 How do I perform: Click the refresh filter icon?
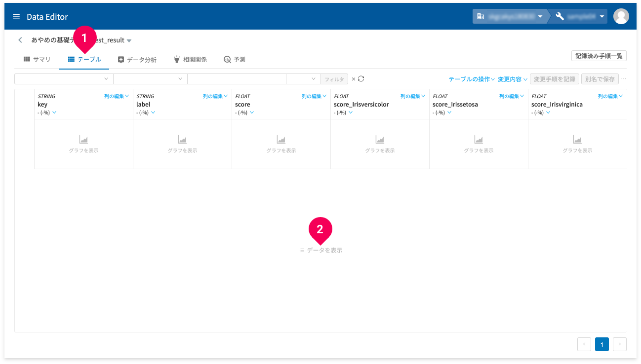361,79
